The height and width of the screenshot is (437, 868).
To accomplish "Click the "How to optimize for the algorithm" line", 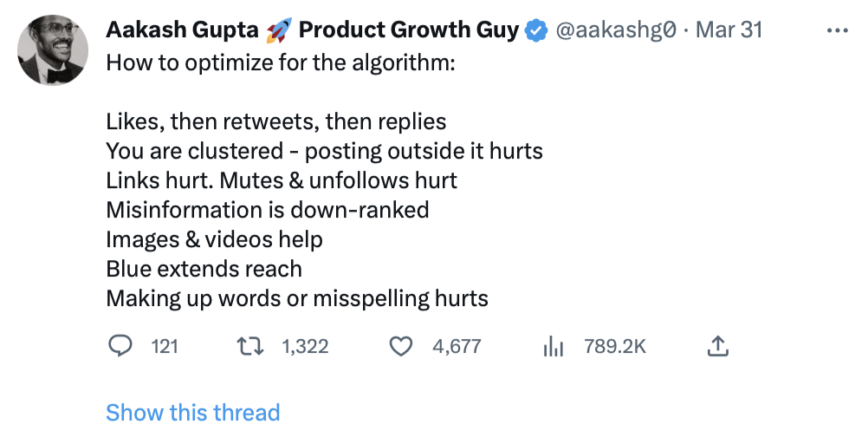I will coord(280,63).
